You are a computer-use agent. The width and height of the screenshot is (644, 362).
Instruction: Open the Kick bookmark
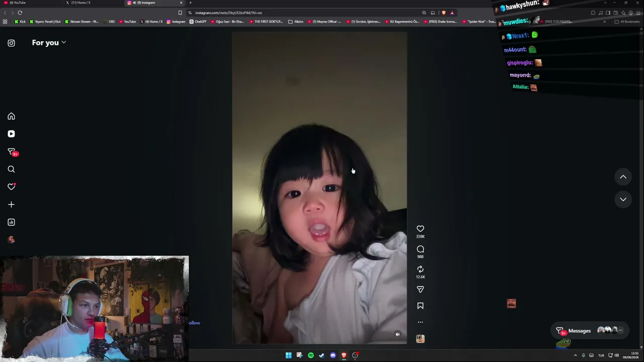click(20, 22)
